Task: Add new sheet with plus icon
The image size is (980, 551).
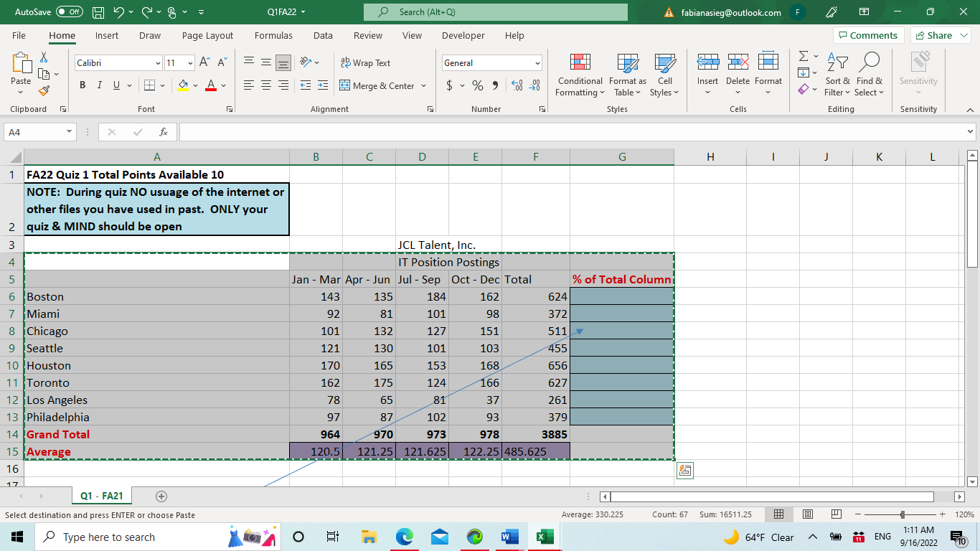Action: click(161, 496)
